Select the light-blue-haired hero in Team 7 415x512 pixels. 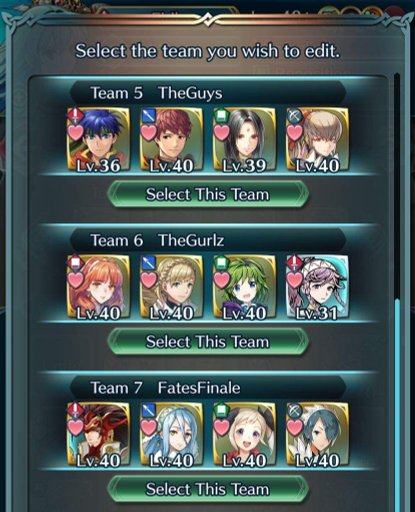tap(171, 434)
